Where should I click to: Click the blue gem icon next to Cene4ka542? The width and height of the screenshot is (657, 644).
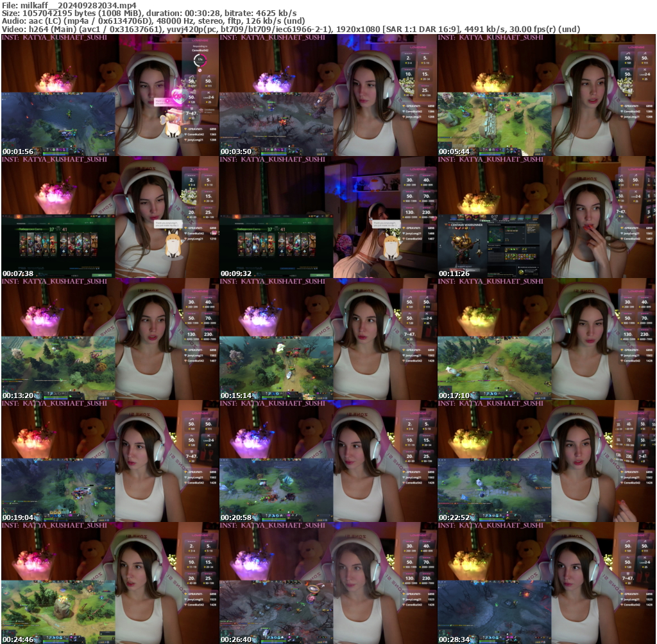pos(186,134)
